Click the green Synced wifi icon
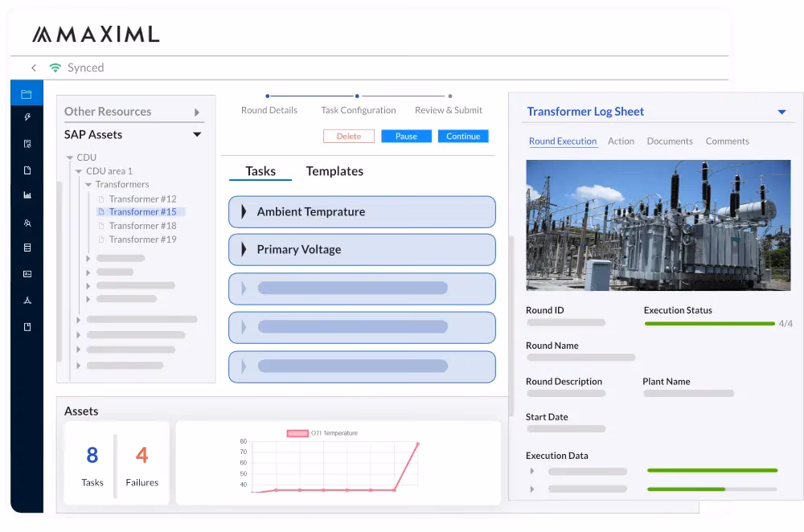Viewport: 804px width, 532px height. 55,68
